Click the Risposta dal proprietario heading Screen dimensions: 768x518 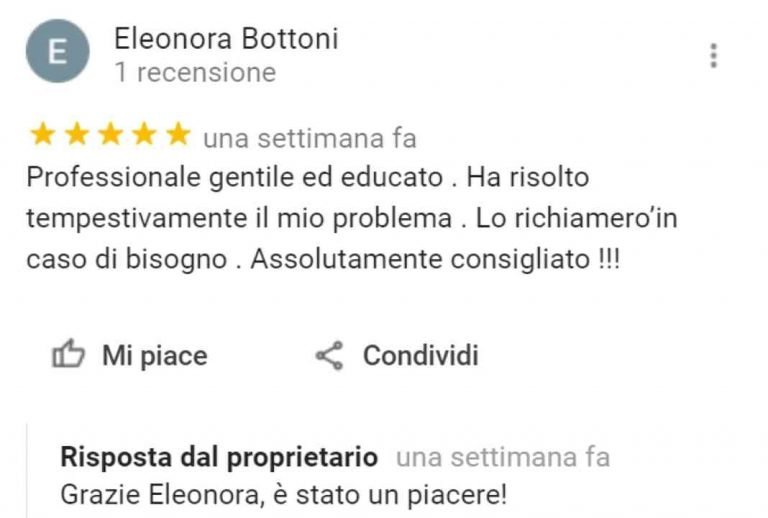219,457
